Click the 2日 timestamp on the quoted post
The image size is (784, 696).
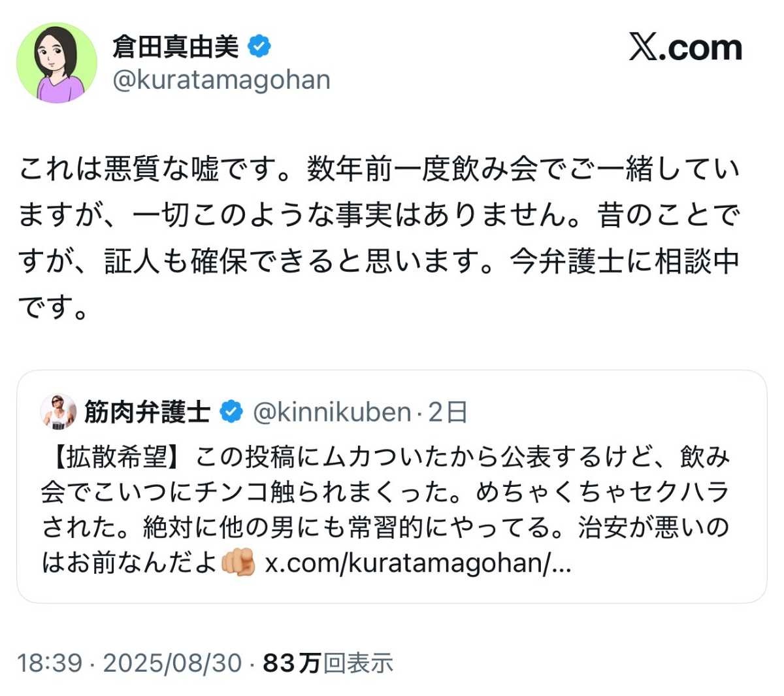click(x=448, y=412)
